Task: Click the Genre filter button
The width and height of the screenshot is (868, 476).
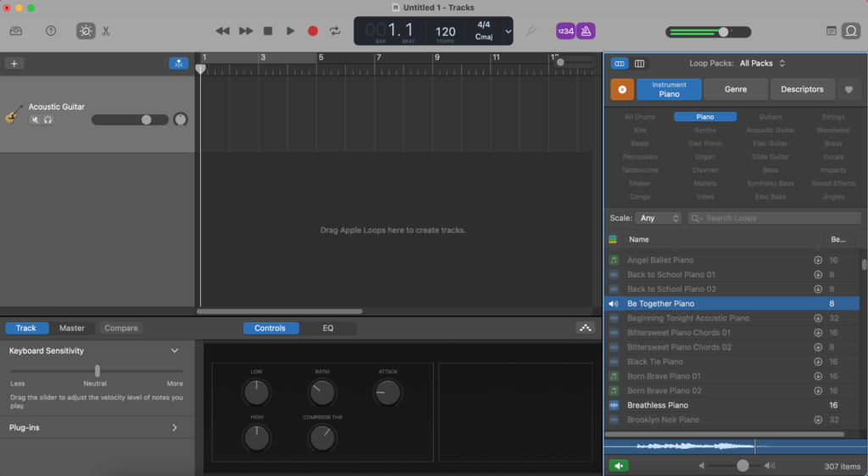Action: coord(735,89)
